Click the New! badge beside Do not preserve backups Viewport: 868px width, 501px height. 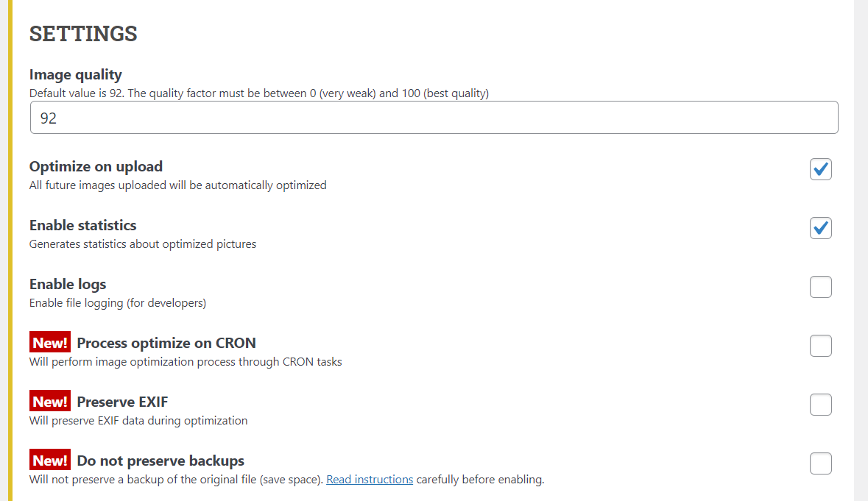[x=50, y=461]
